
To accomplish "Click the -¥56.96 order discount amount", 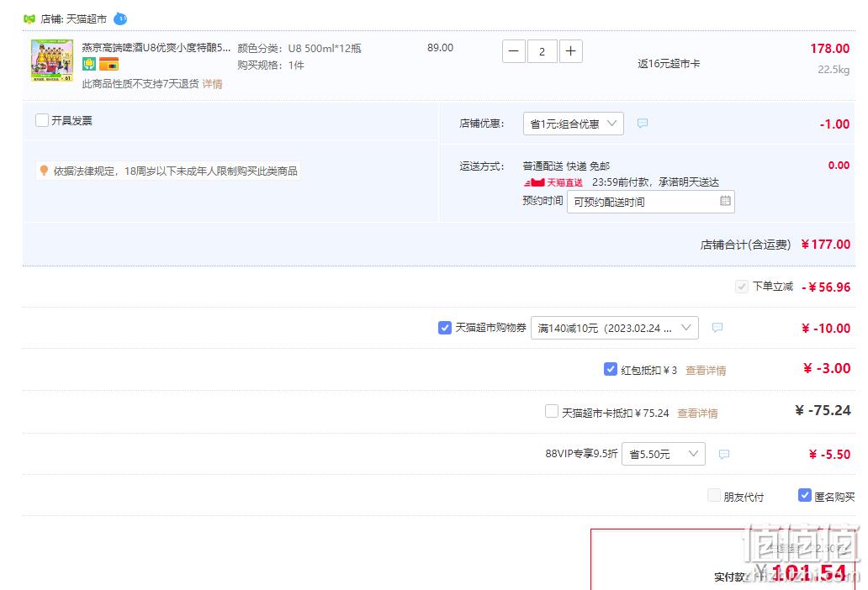I will click(x=826, y=287).
